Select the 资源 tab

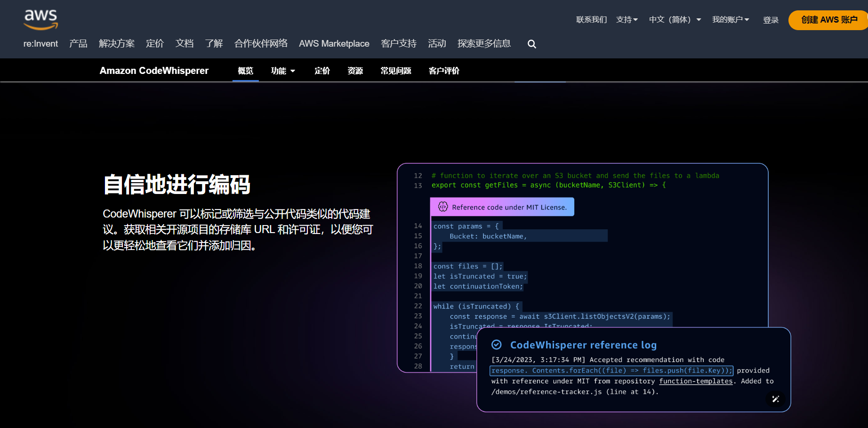(355, 71)
